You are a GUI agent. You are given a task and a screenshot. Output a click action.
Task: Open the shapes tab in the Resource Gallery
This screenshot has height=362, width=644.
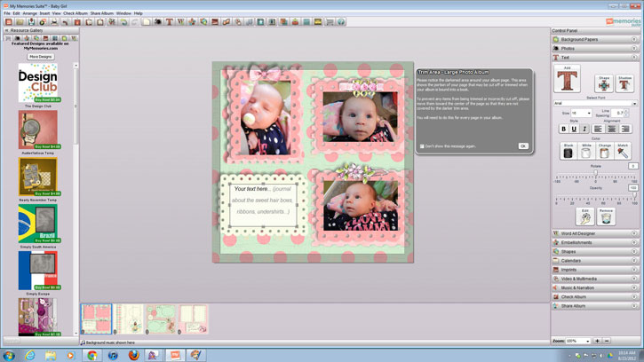click(x=36, y=38)
